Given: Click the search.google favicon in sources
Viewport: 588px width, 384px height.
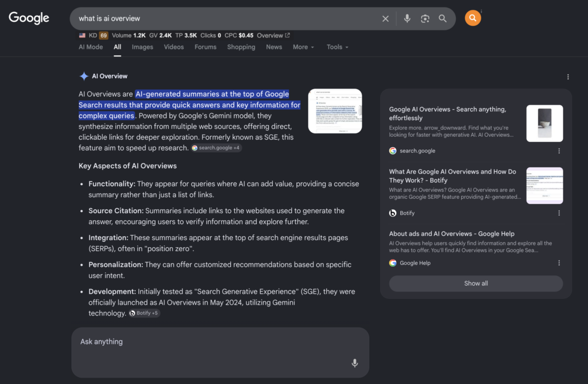Looking at the screenshot, I should tap(393, 151).
